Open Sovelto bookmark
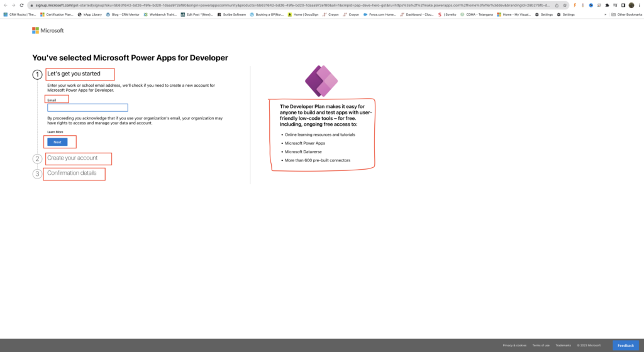Viewport: 644px width, 352px height. 447,14
